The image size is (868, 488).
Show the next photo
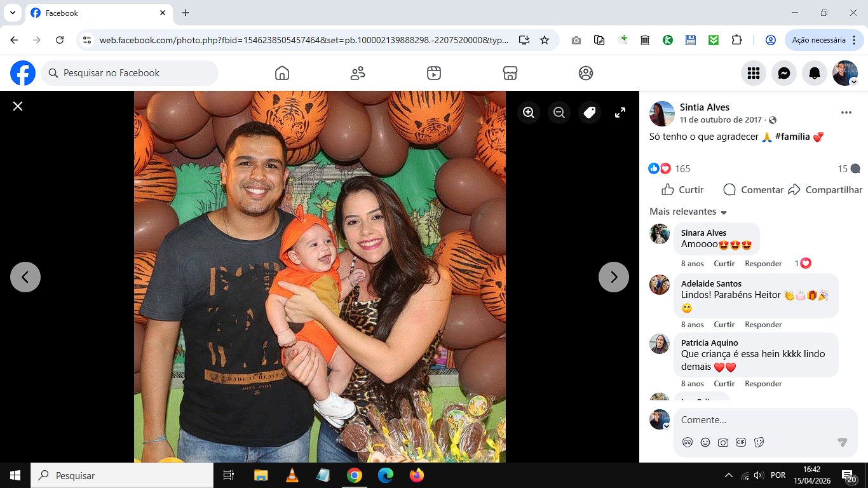(x=614, y=277)
